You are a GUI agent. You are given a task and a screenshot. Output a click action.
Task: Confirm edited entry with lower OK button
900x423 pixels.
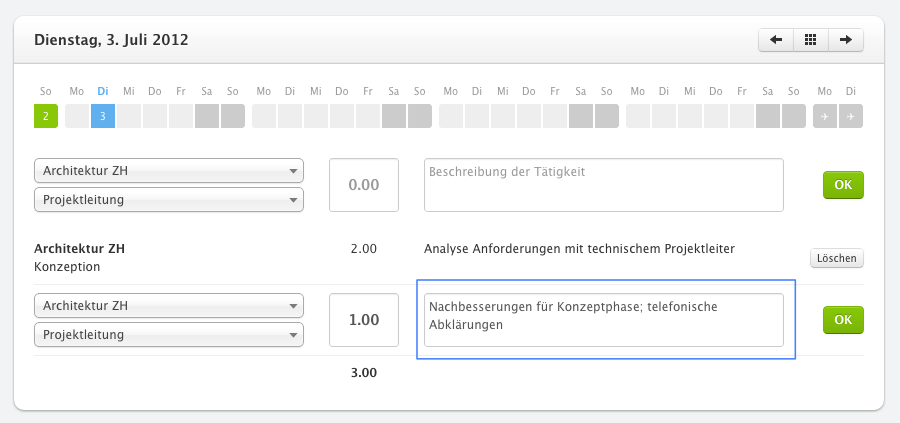coord(843,320)
